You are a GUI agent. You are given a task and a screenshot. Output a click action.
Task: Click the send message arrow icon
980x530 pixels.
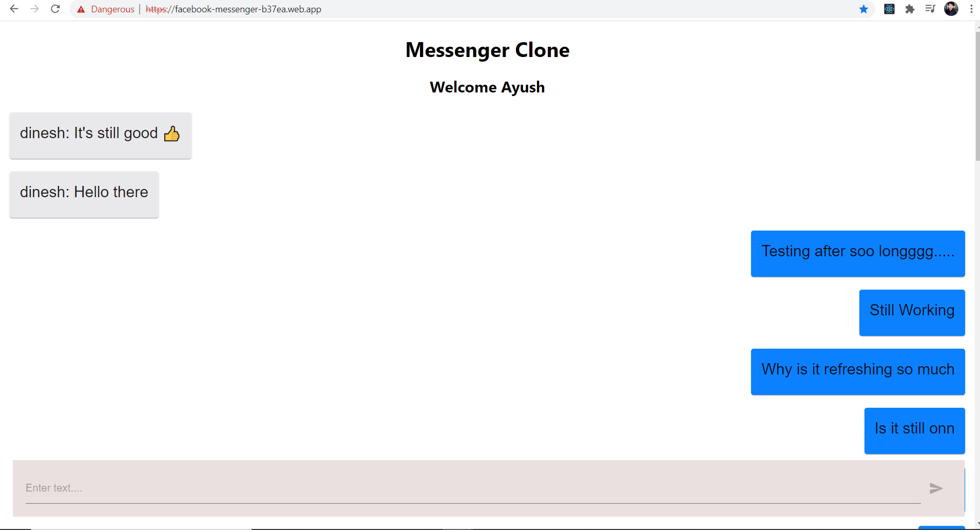(x=936, y=488)
